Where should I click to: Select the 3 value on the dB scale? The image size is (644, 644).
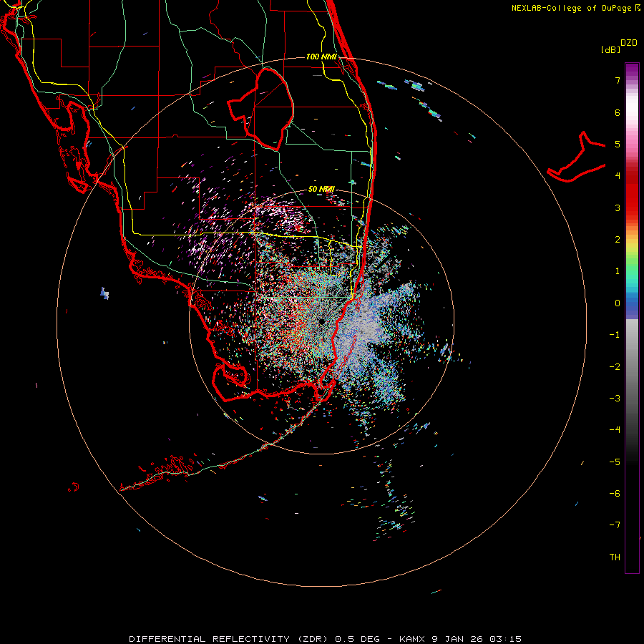[618, 208]
